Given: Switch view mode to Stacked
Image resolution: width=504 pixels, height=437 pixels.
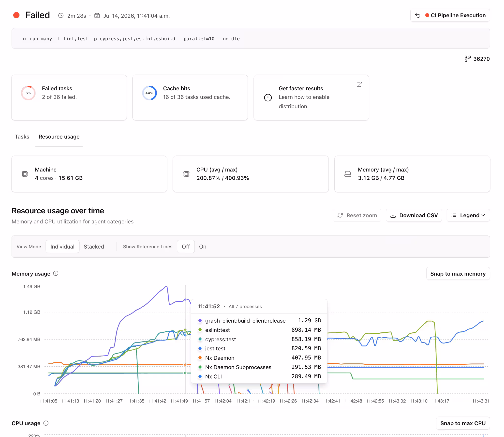Looking at the screenshot, I should (x=94, y=247).
